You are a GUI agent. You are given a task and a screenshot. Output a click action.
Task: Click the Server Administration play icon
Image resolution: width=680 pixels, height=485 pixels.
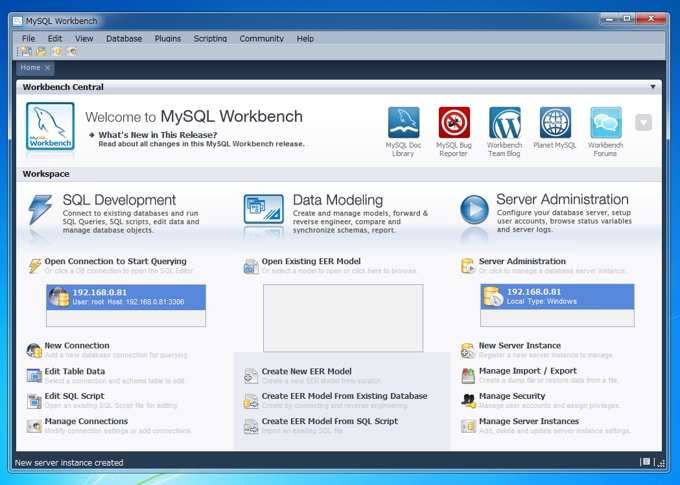click(474, 210)
